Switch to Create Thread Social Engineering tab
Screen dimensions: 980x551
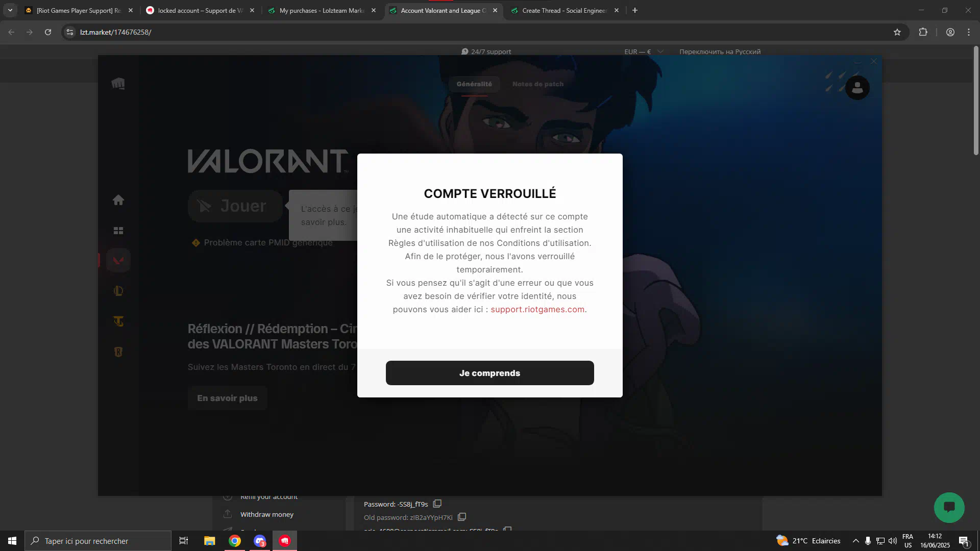[565, 10]
